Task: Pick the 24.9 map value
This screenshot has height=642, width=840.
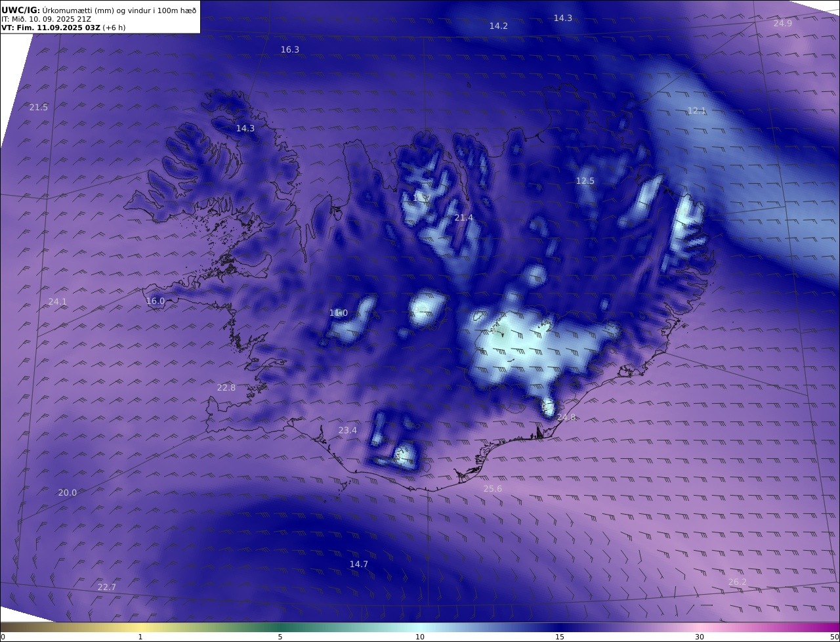Action: 782,24
